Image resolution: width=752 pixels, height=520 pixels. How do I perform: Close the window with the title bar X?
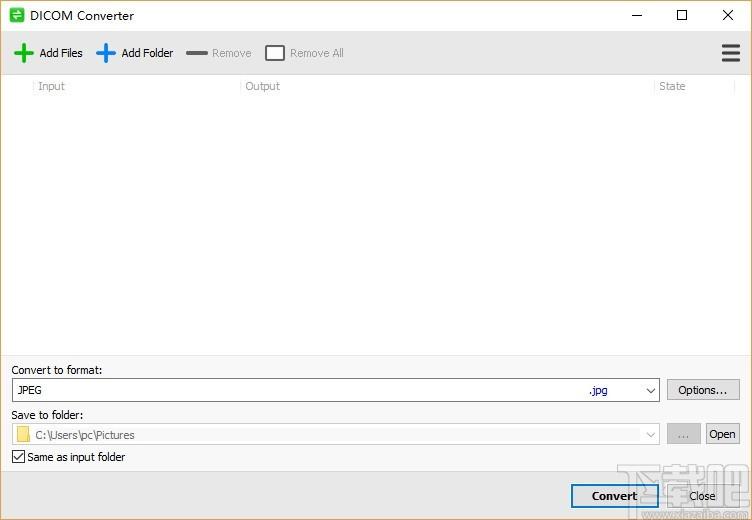pyautogui.click(x=728, y=15)
